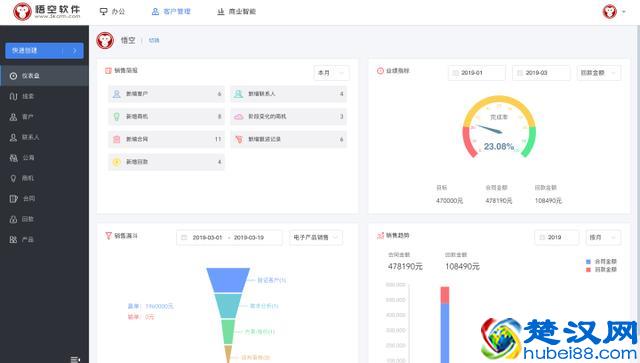640x363 pixels.
Task: Click the calendar icon in the 2019-01 field
Action: [456, 73]
